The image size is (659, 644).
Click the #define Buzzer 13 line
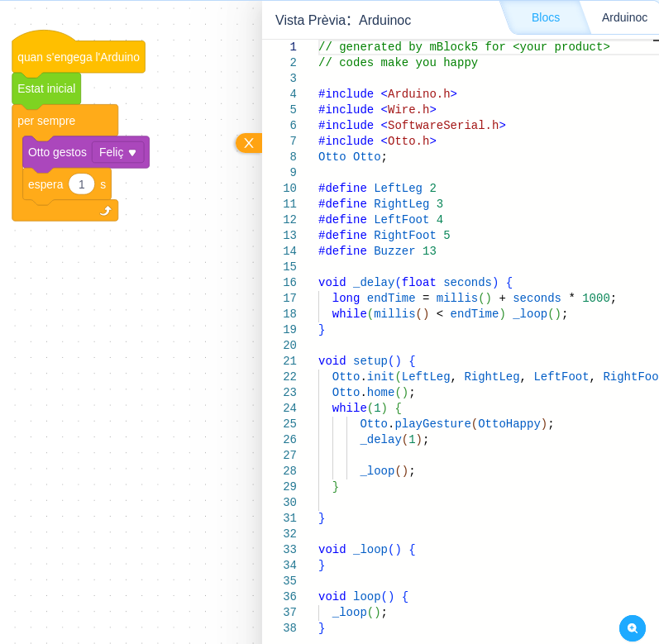click(377, 251)
